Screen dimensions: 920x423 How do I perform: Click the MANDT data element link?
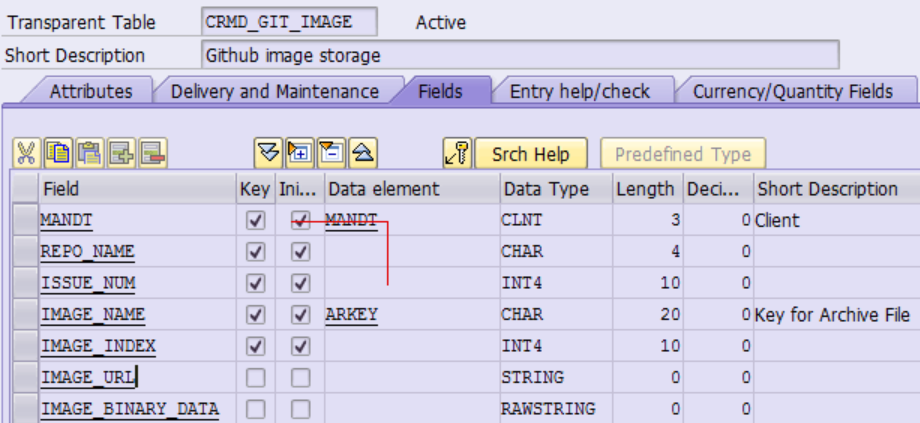(x=351, y=221)
